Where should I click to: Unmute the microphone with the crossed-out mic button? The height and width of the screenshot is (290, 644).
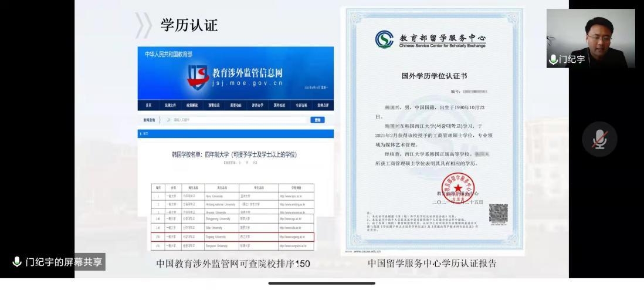coord(599,140)
